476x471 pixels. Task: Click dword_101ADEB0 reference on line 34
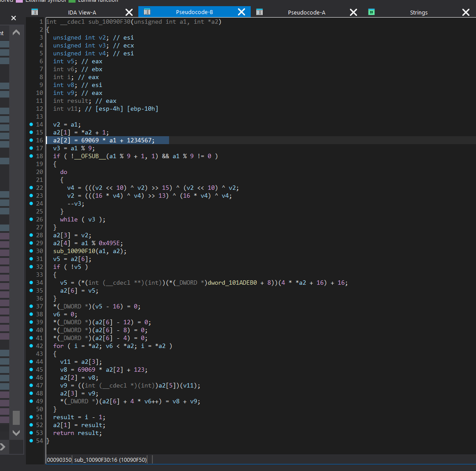(x=232, y=283)
